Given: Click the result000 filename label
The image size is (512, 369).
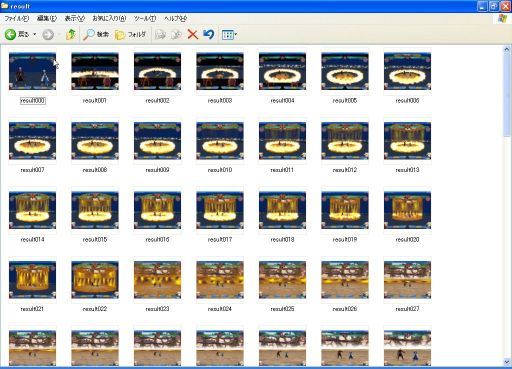Looking at the screenshot, I should coord(33,101).
